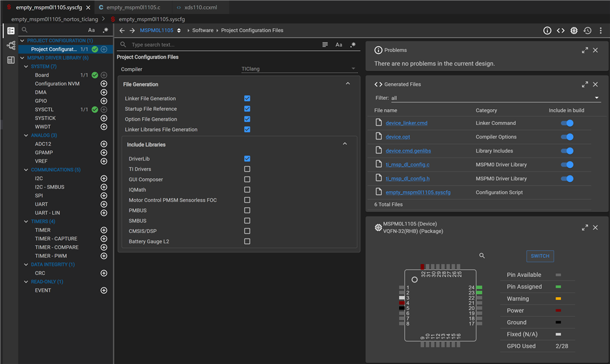The width and height of the screenshot is (610, 364).
Task: Add a CRC module instance
Action: (104, 273)
